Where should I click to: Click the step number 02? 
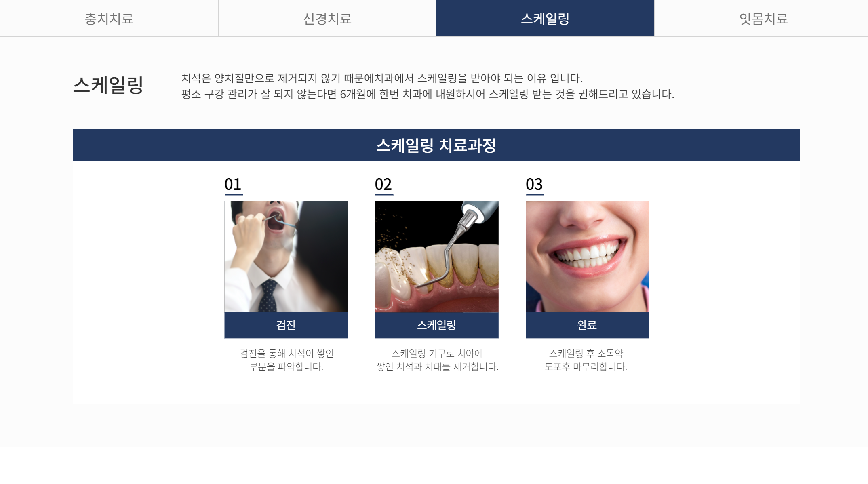[x=383, y=185]
